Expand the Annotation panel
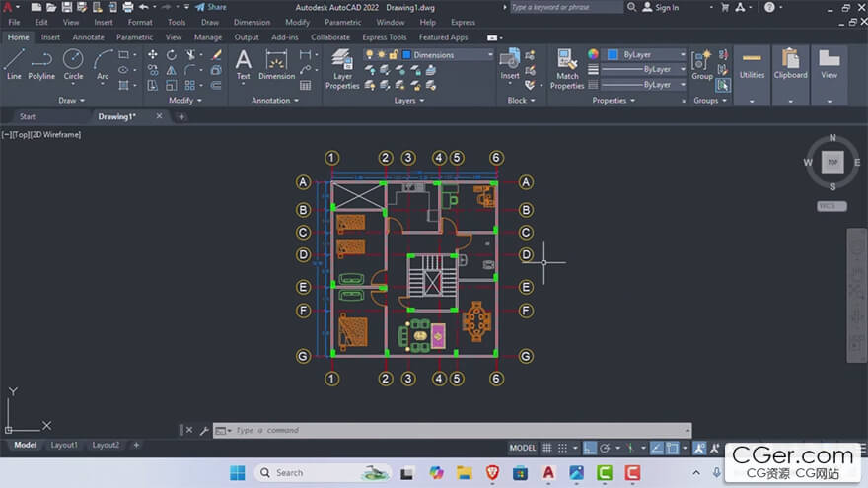Viewport: 868px width, 488px height. click(275, 101)
